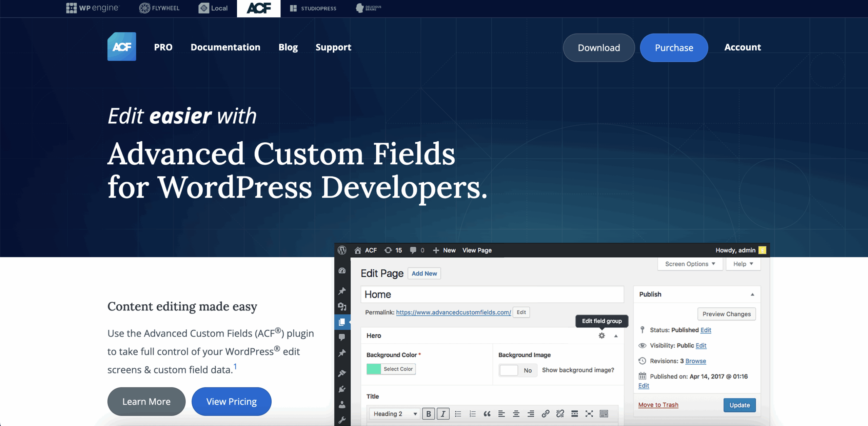
Task: Insert a Read More tag
Action: [574, 413]
